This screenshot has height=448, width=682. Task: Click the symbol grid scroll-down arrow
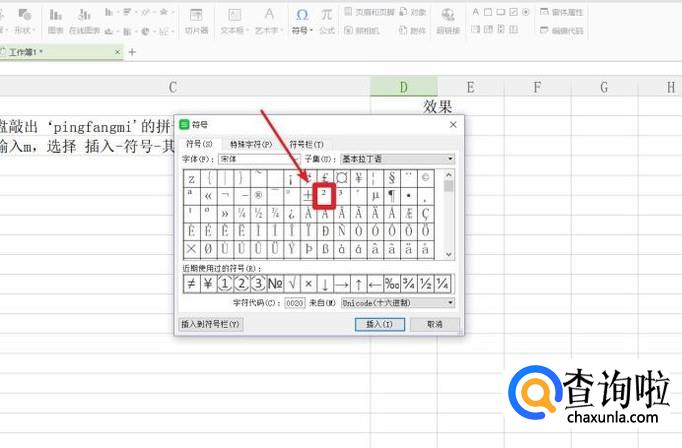(x=449, y=254)
